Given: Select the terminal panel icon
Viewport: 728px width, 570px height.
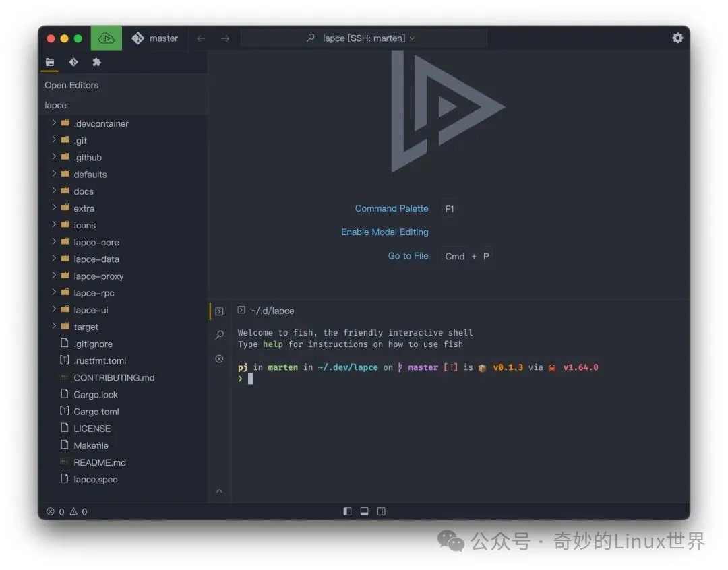Looking at the screenshot, I should tap(219, 311).
